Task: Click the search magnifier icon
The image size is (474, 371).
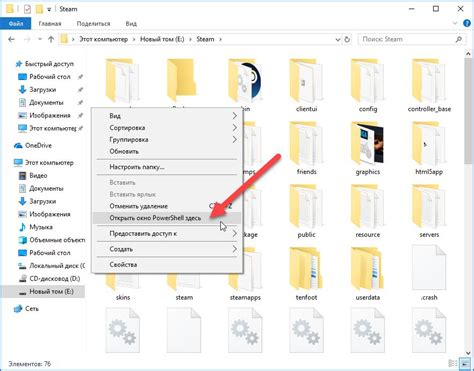Action: [x=459, y=39]
